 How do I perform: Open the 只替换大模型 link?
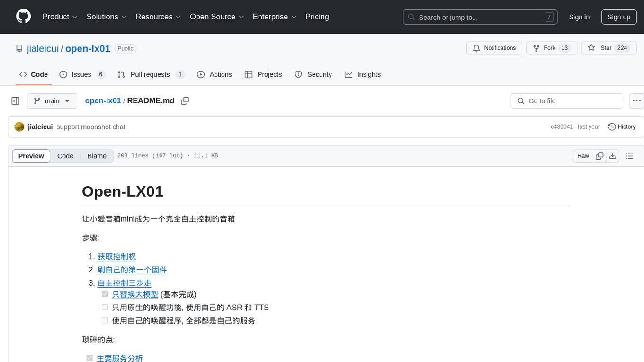pyautogui.click(x=135, y=294)
